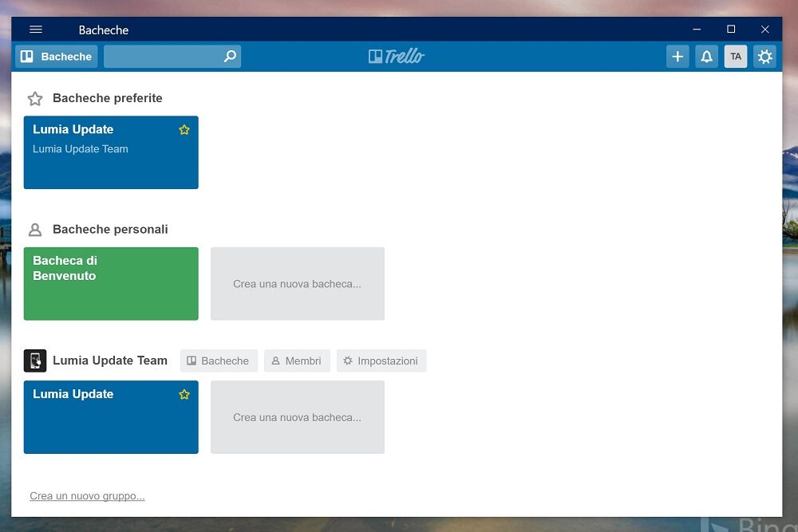The height and width of the screenshot is (532, 798).
Task: Open Lumia Update Team heading
Action: click(110, 361)
